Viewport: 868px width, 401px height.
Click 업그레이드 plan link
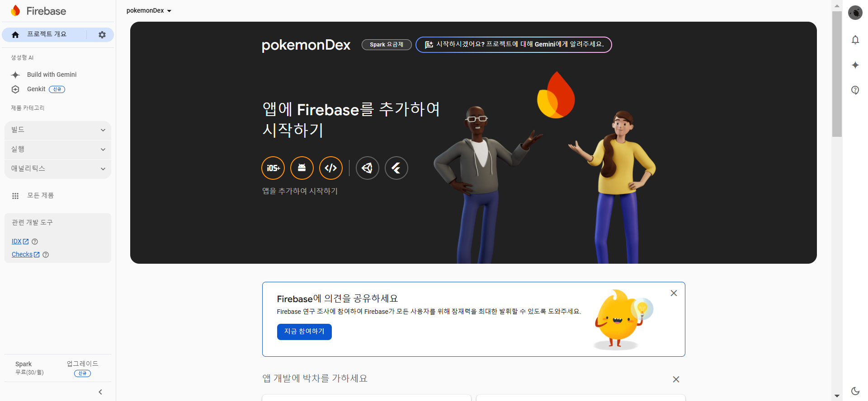click(x=82, y=364)
